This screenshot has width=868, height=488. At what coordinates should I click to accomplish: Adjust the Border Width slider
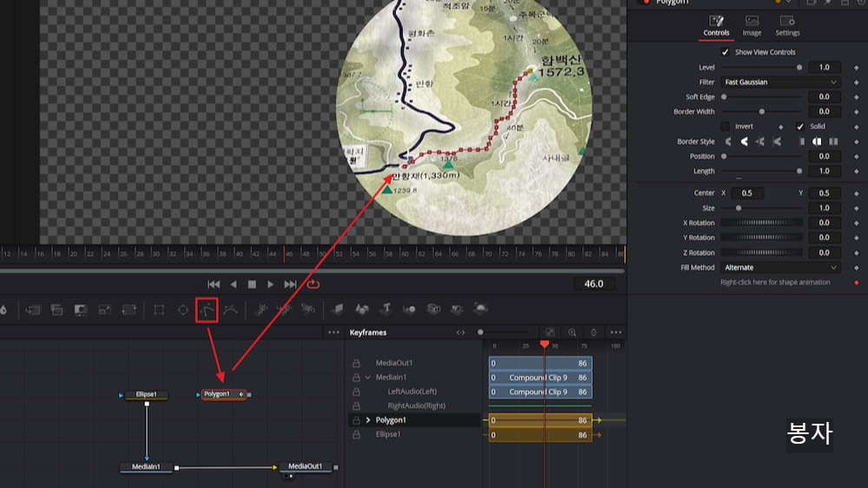762,112
